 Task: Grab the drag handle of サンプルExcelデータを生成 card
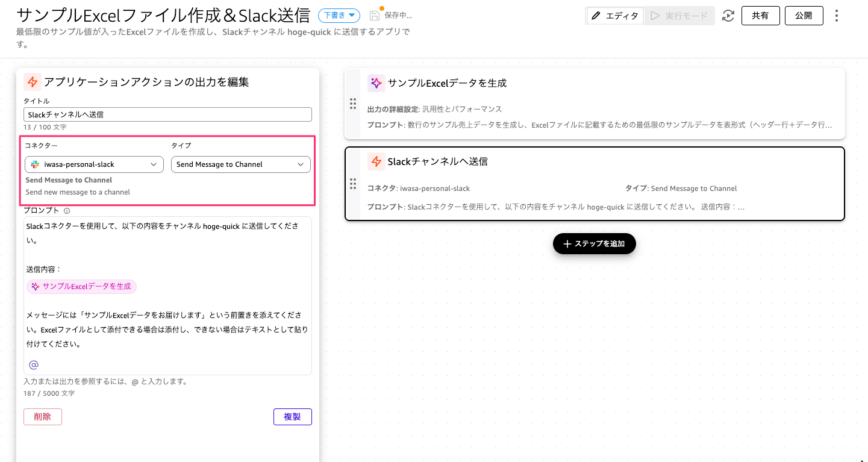[x=353, y=104]
